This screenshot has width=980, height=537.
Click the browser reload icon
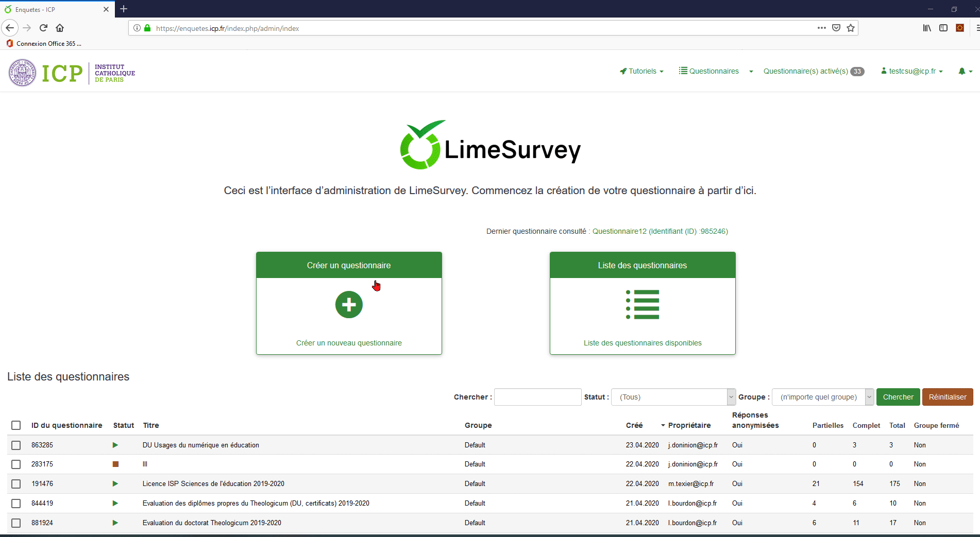(x=44, y=28)
